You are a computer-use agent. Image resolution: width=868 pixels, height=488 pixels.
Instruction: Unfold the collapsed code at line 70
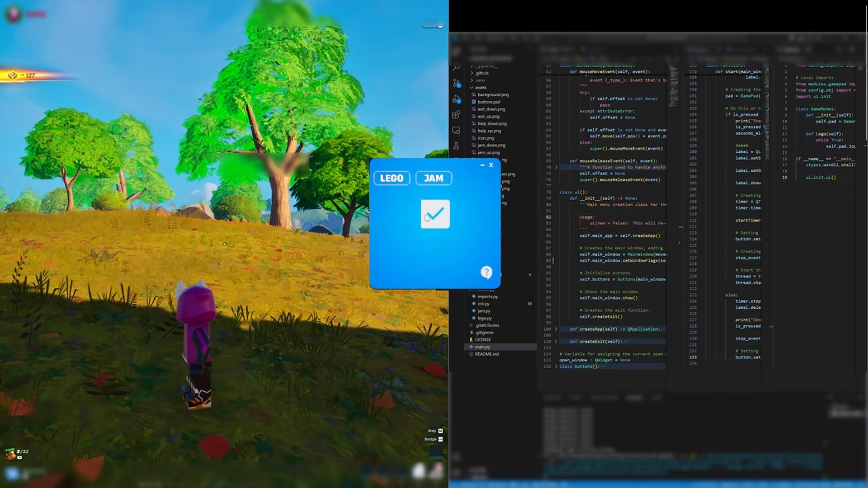tap(555, 167)
